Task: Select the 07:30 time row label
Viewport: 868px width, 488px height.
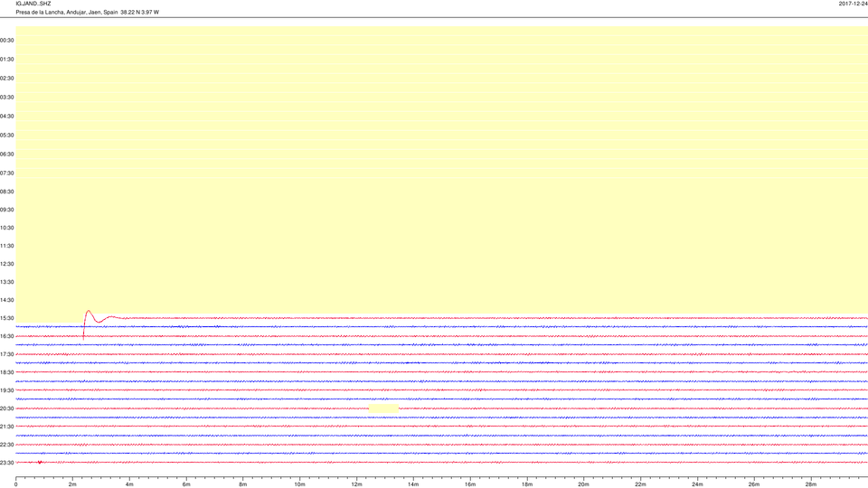Action: 7,173
